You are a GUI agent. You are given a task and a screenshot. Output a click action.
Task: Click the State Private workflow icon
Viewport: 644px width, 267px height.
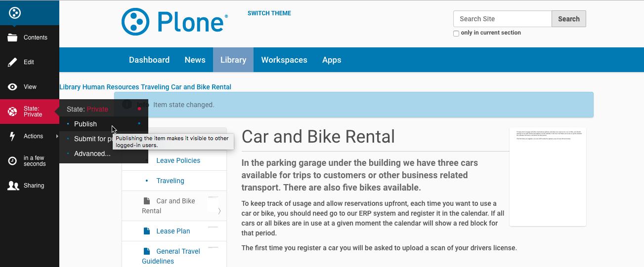pos(12,112)
